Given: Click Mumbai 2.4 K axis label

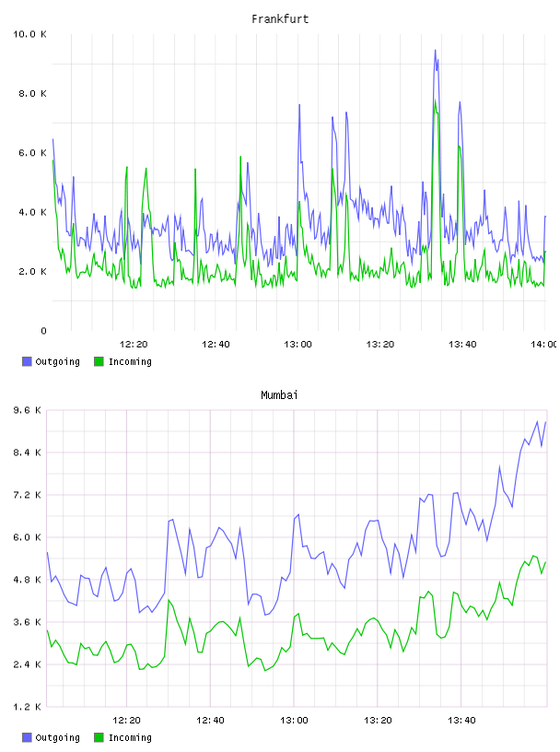Looking at the screenshot, I should click(28, 664).
